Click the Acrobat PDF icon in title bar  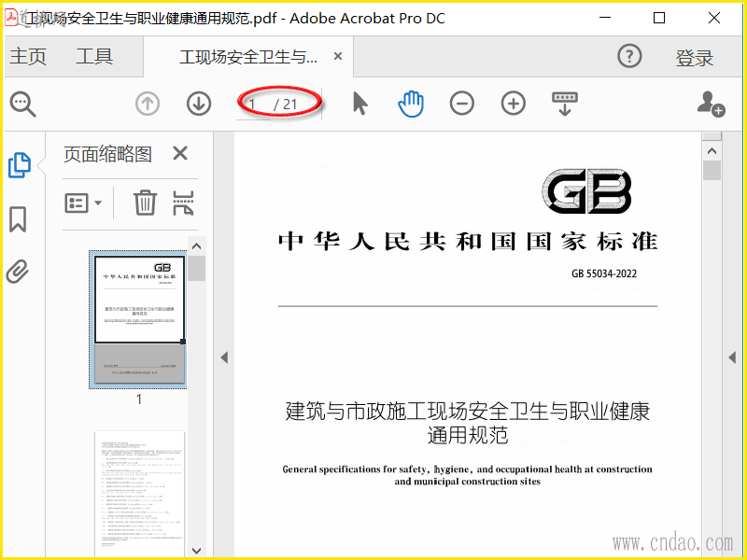tap(10, 18)
